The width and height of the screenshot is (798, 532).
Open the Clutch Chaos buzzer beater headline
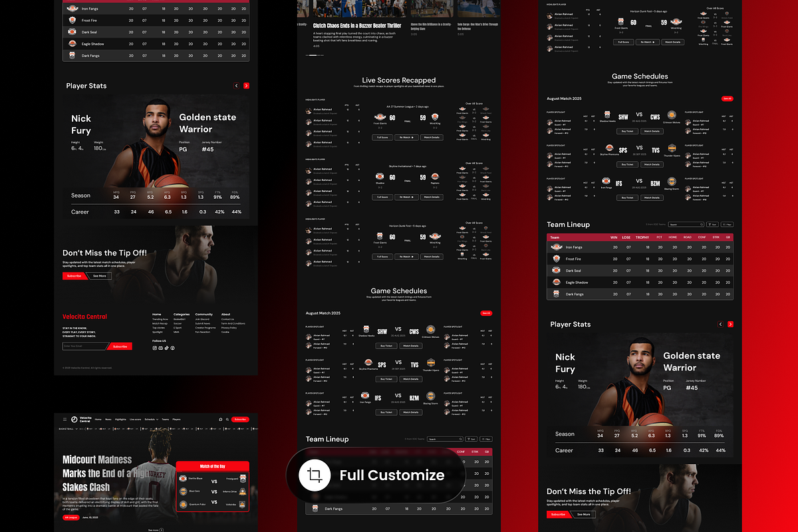[357, 25]
